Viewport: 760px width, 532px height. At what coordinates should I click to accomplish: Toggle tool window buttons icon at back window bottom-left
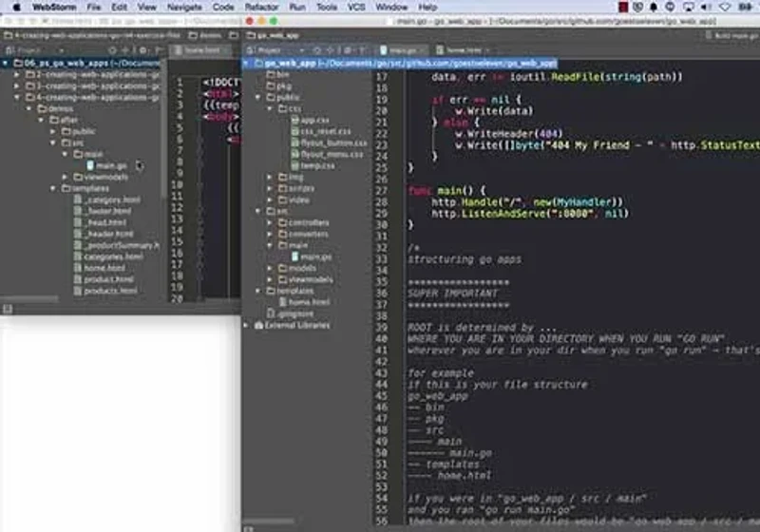[8, 309]
